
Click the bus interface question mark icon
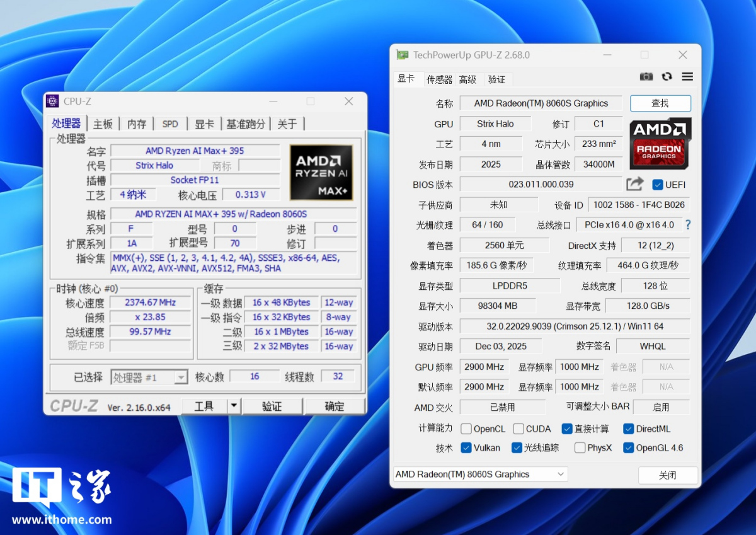click(688, 225)
